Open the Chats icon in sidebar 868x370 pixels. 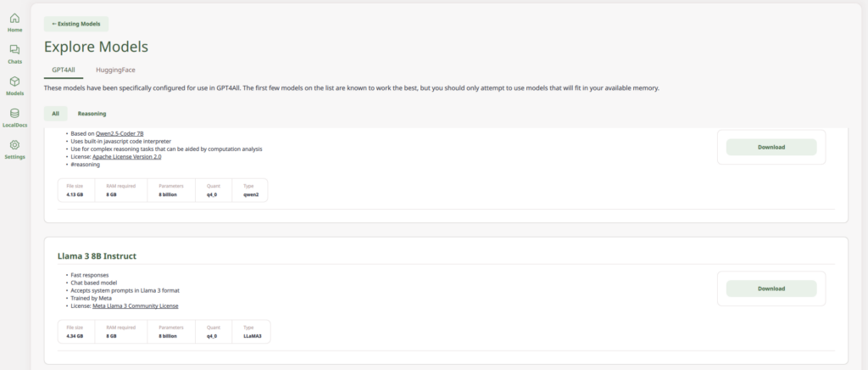(15, 50)
